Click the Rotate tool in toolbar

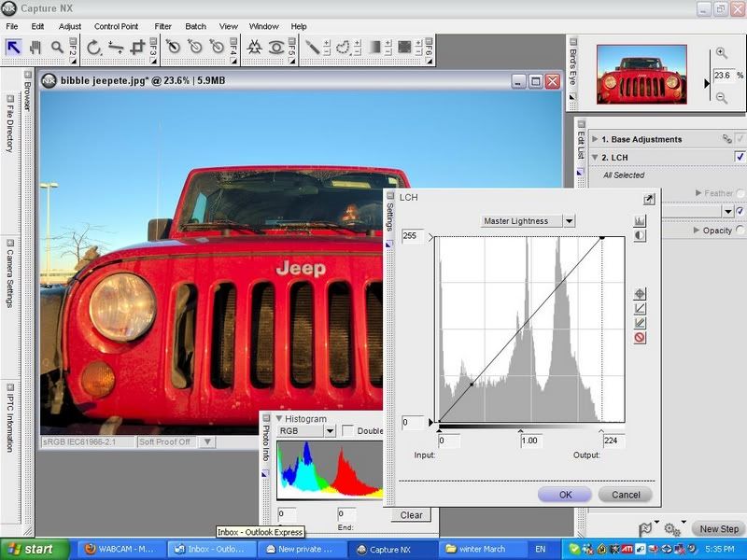pos(94,47)
